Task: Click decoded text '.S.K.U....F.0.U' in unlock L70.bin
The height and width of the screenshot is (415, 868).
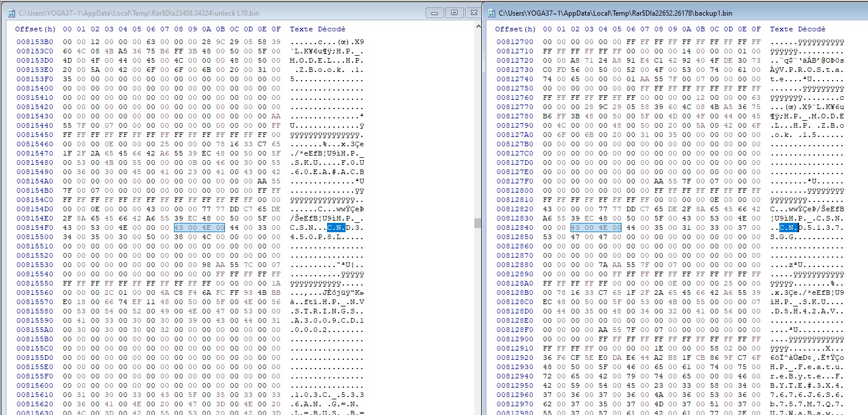Action: [327, 163]
